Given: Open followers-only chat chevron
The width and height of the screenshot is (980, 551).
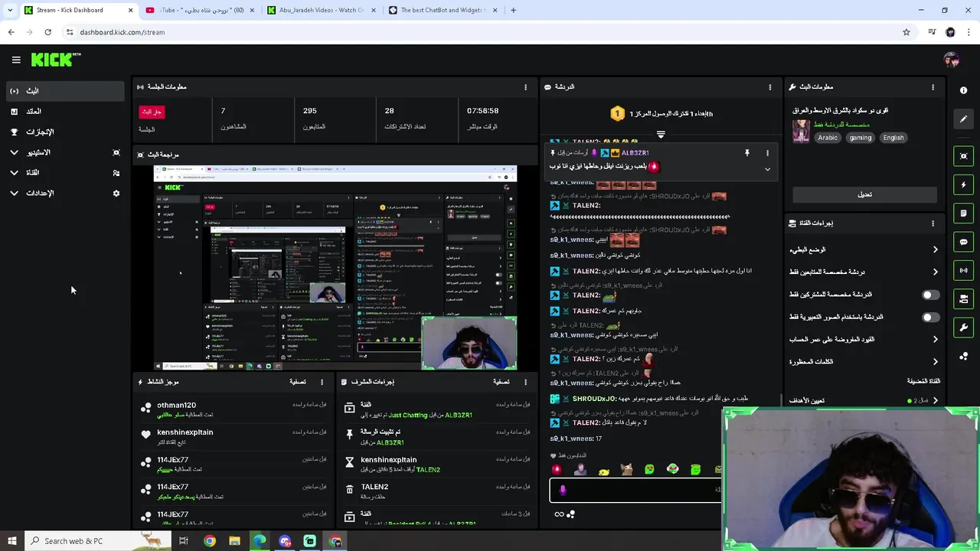Looking at the screenshot, I should [935, 272].
